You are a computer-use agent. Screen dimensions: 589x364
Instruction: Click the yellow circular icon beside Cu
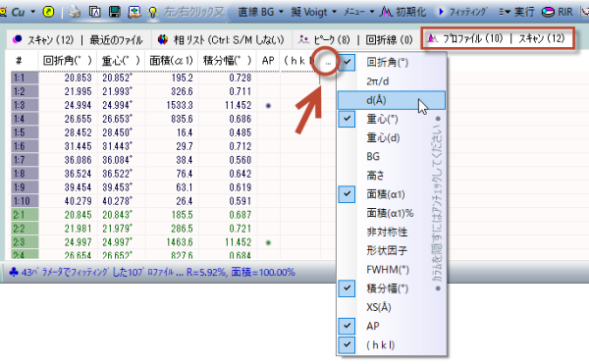tap(48, 12)
